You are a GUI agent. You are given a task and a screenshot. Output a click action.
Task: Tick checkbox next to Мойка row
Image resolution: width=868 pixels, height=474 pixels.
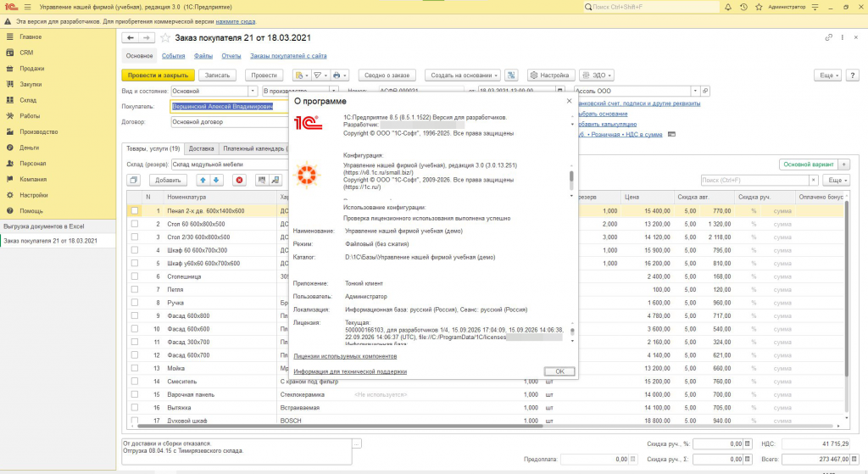135,368
